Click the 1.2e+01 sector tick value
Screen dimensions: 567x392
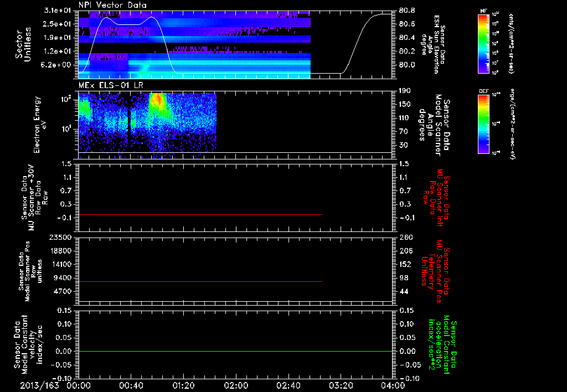[x=57, y=51]
